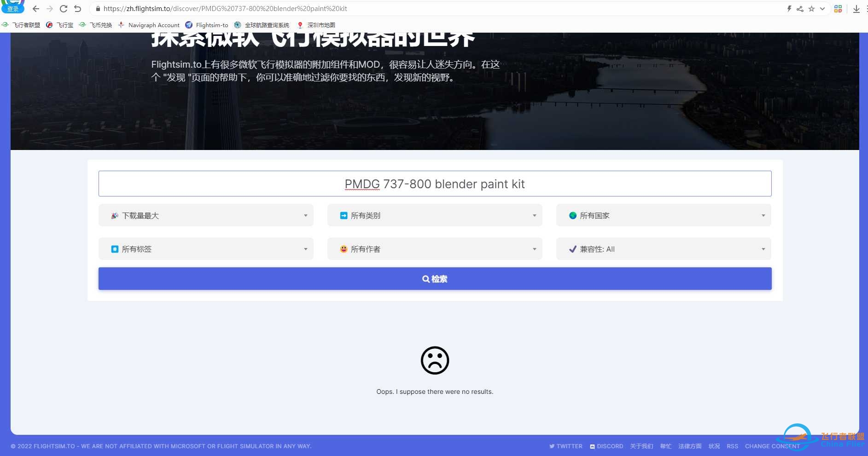Click the 检索 search button

pyautogui.click(x=435, y=279)
